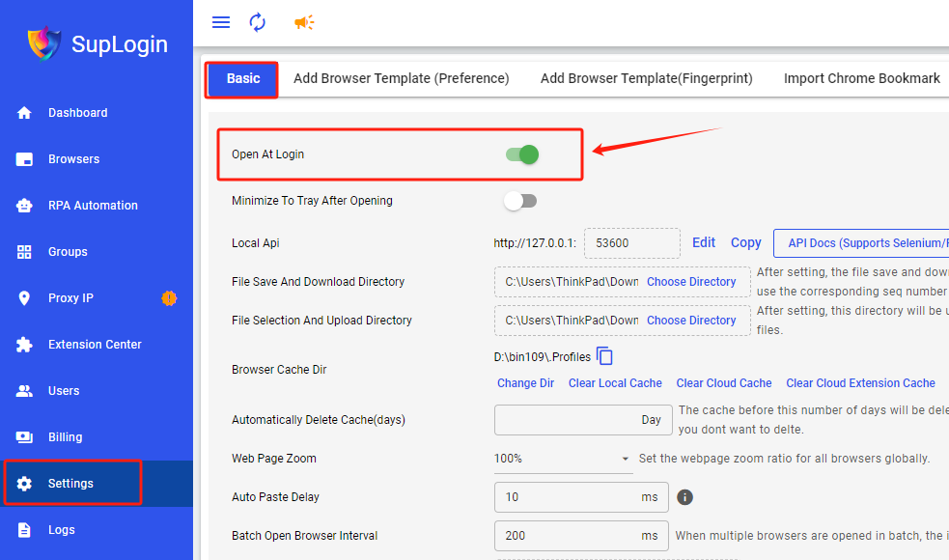Enable Minimize To Tray After Opening
The width and height of the screenshot is (949, 560).
pyautogui.click(x=520, y=201)
